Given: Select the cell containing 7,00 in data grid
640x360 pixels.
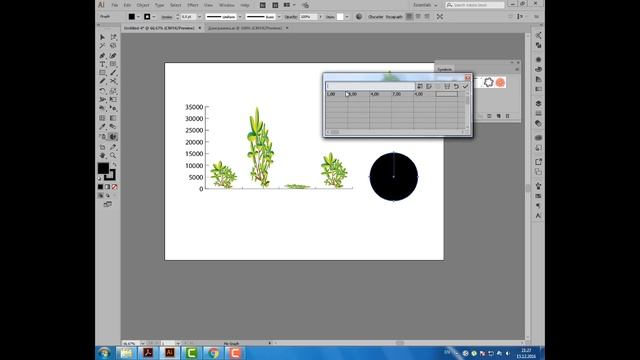Looking at the screenshot, I should (402, 94).
